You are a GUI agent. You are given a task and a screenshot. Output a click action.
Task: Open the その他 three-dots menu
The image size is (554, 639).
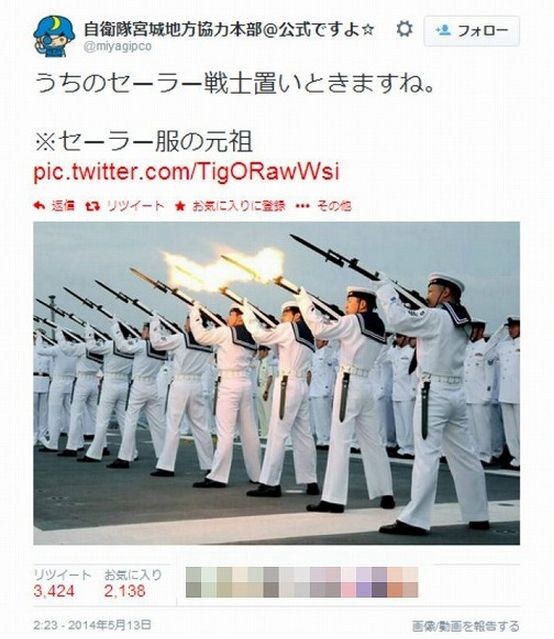pos(302,206)
